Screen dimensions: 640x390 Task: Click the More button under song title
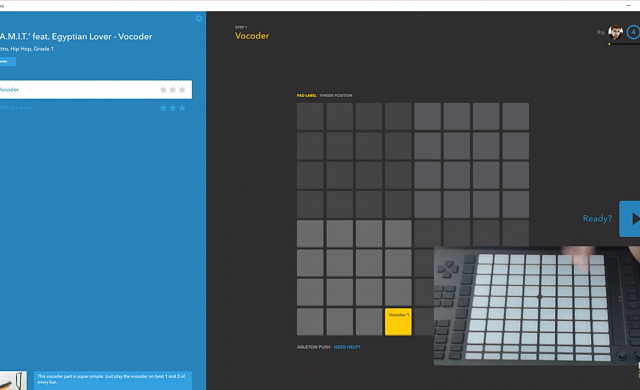coord(7,62)
